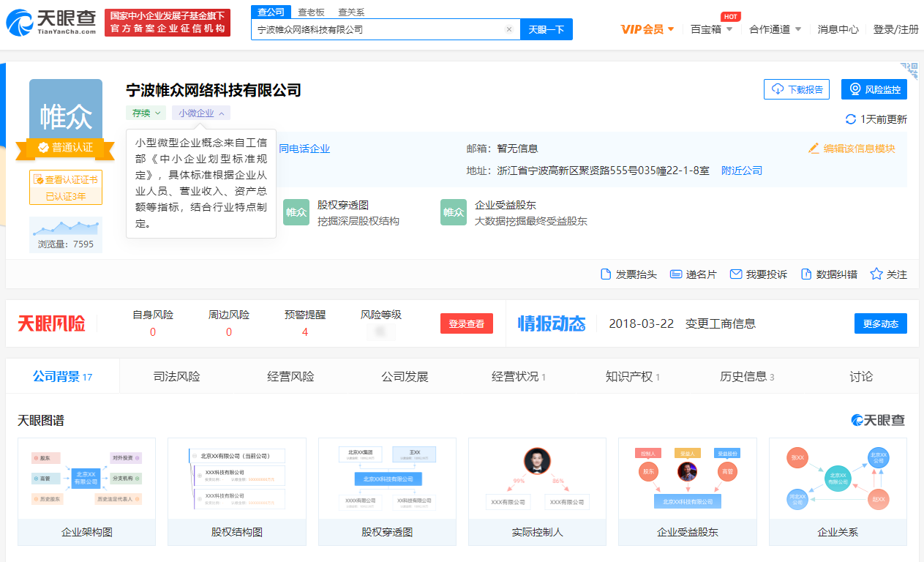Open the 实际控制人 thumbnail
This screenshot has width=924, height=562.
point(537,492)
